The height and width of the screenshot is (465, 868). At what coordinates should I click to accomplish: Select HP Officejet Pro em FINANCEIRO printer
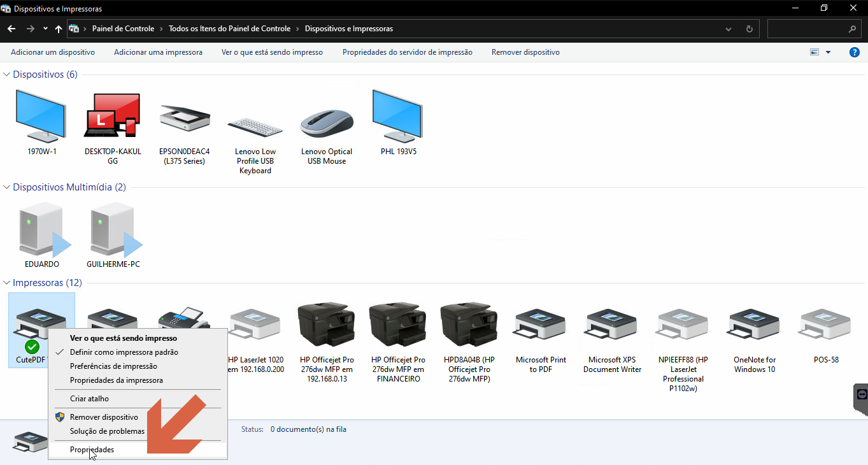(x=398, y=324)
